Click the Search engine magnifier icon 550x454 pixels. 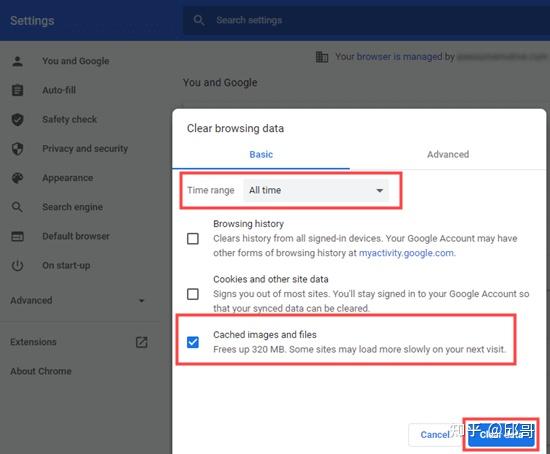(17, 207)
